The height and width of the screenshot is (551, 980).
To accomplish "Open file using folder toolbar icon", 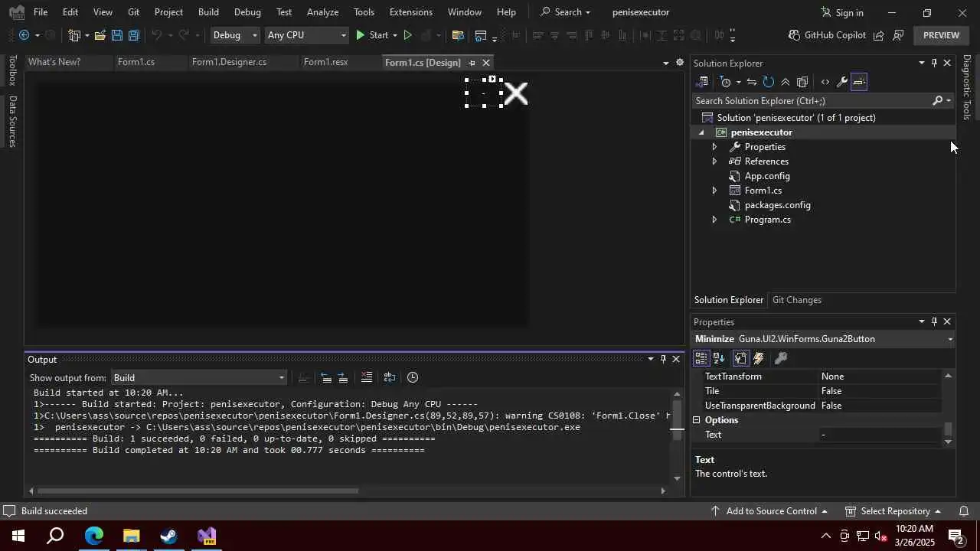I will click(x=100, y=35).
